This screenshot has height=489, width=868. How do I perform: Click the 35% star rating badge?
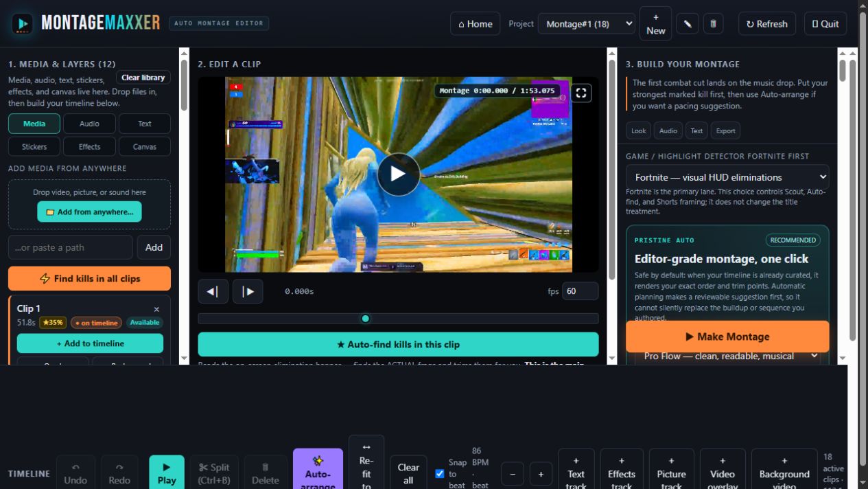pyautogui.click(x=53, y=323)
